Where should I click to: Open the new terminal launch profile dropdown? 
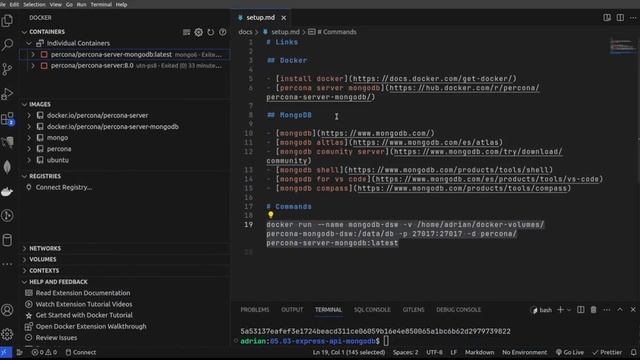point(569,310)
